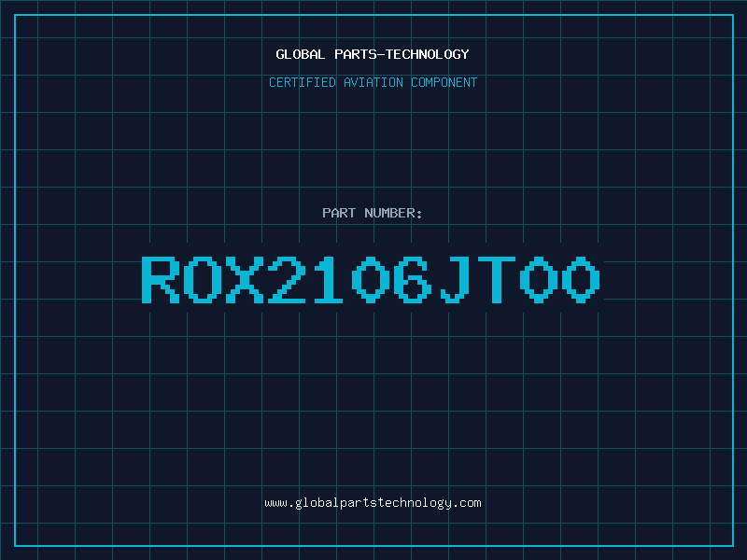Open the www.globalpartstechnology.com link
This screenshot has height=560, width=747.
pos(373,503)
